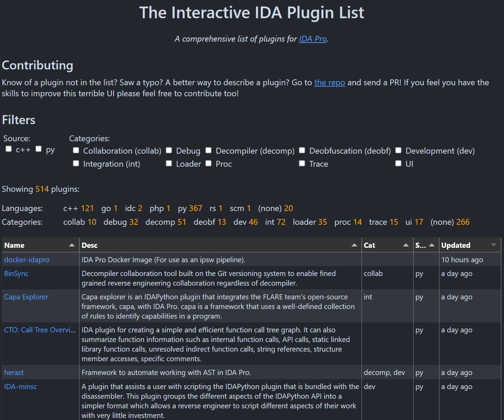Open 'the repo' link
This screenshot has width=504, height=420.
(330, 82)
